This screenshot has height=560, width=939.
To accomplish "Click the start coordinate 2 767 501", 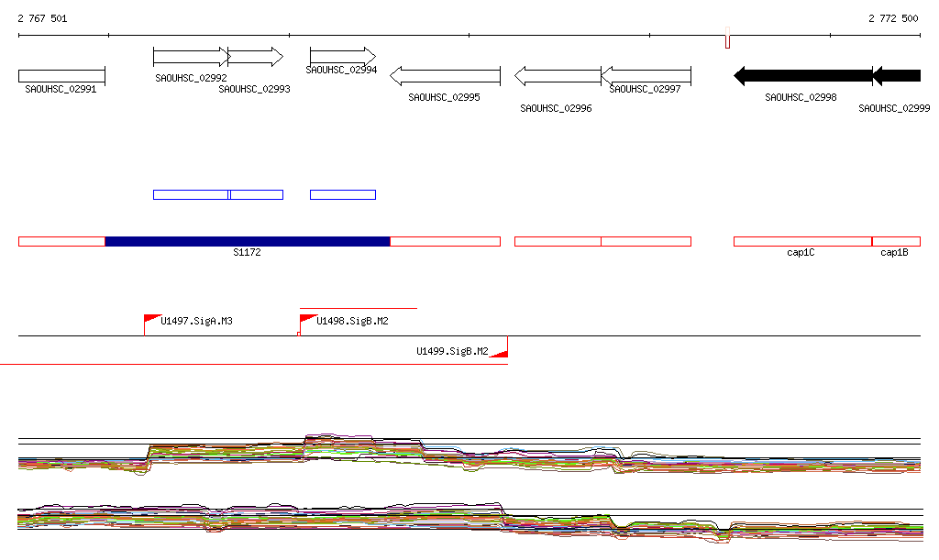I will pyautogui.click(x=42, y=18).
